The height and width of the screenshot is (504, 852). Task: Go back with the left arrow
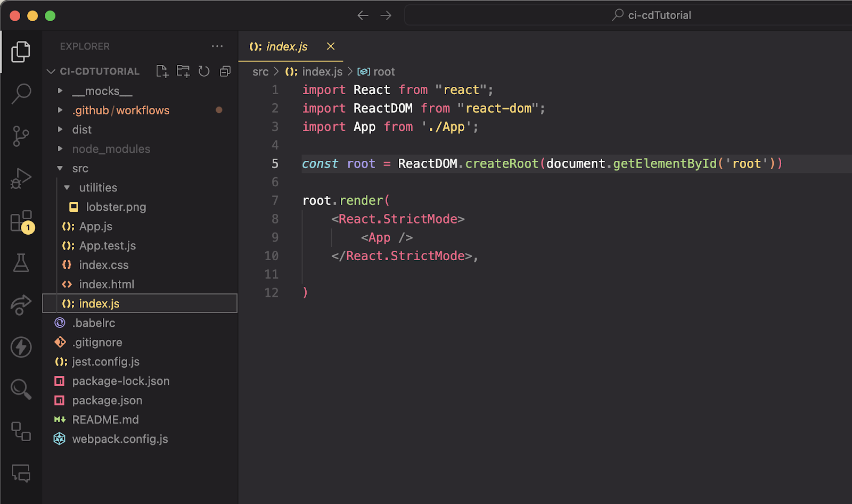363,15
